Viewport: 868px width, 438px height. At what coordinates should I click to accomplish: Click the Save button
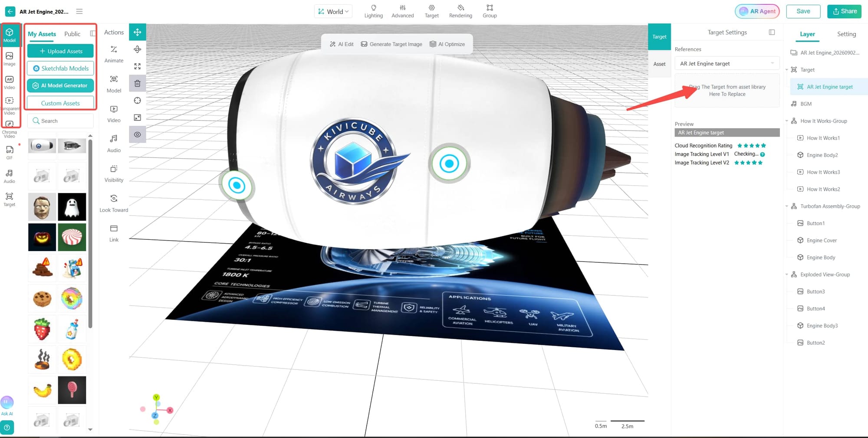point(803,11)
